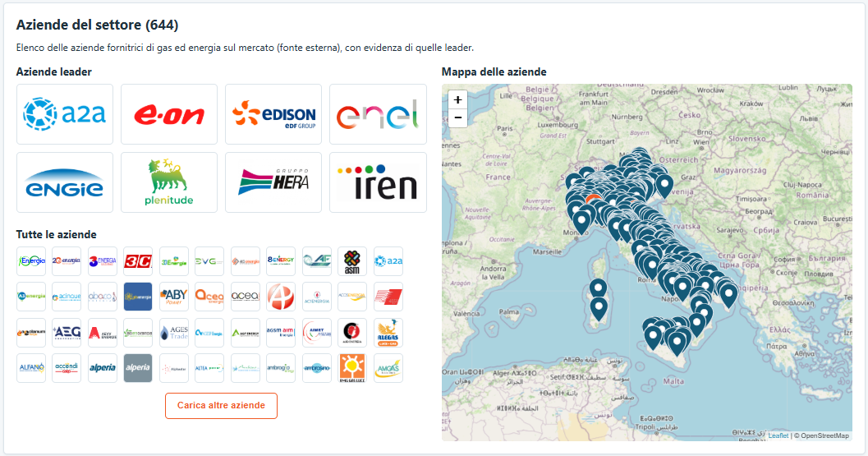Zoom out on the company map
The image size is (868, 456).
457,118
